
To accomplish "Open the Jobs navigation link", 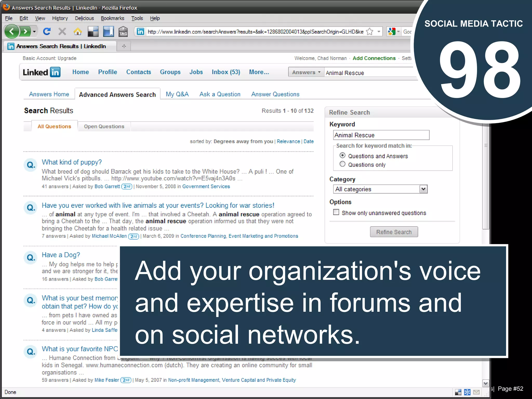I will [x=196, y=72].
